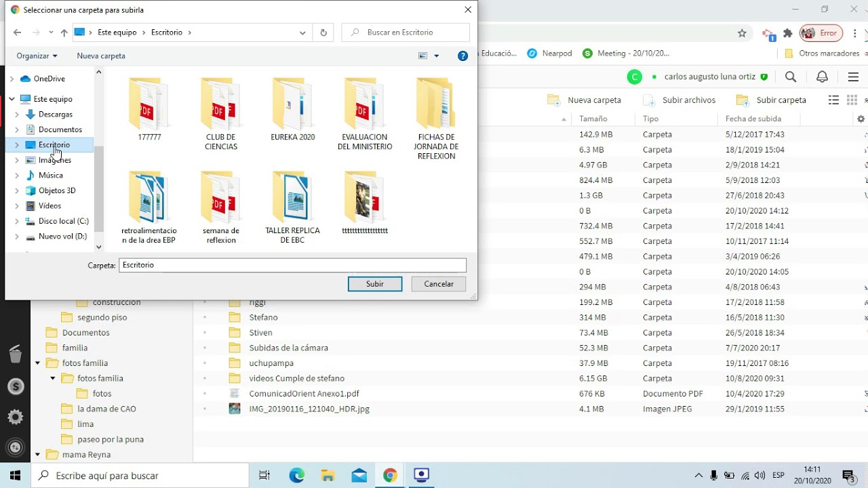Image resolution: width=868 pixels, height=488 pixels.
Task: Open the view options dropdown arrow
Action: (x=436, y=56)
